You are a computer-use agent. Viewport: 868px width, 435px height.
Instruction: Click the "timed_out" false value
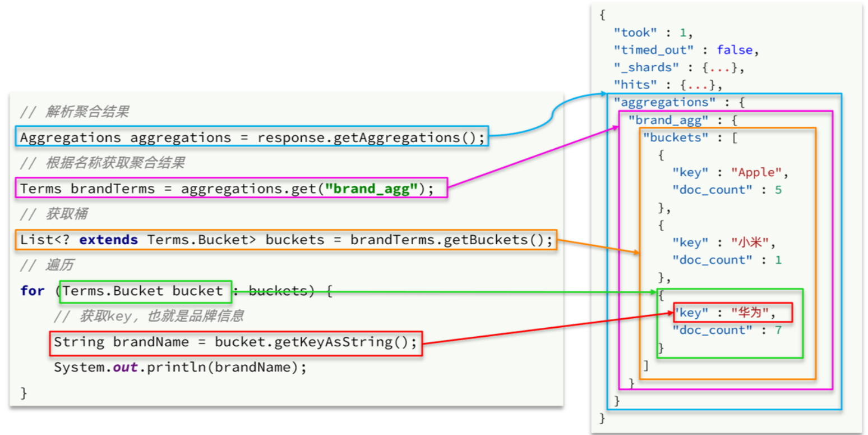tap(735, 50)
